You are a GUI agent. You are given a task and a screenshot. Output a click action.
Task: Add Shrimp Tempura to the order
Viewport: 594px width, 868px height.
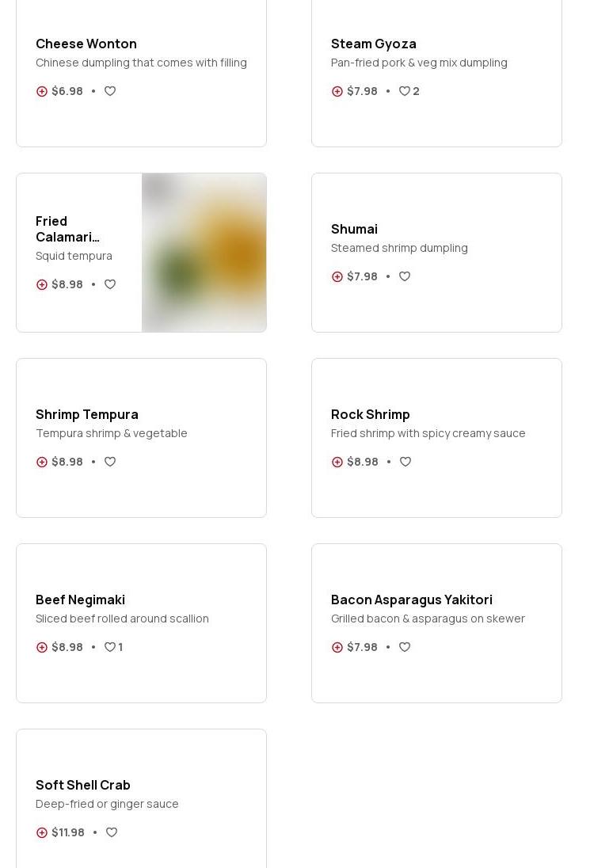point(42,462)
